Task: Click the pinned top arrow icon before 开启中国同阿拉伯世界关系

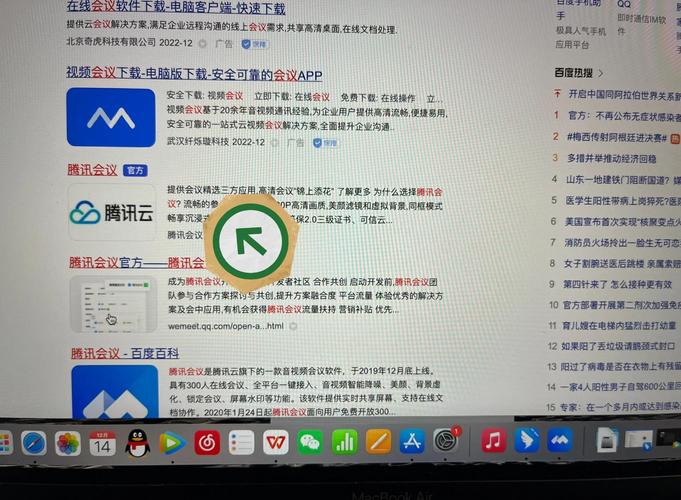Action: (557, 93)
